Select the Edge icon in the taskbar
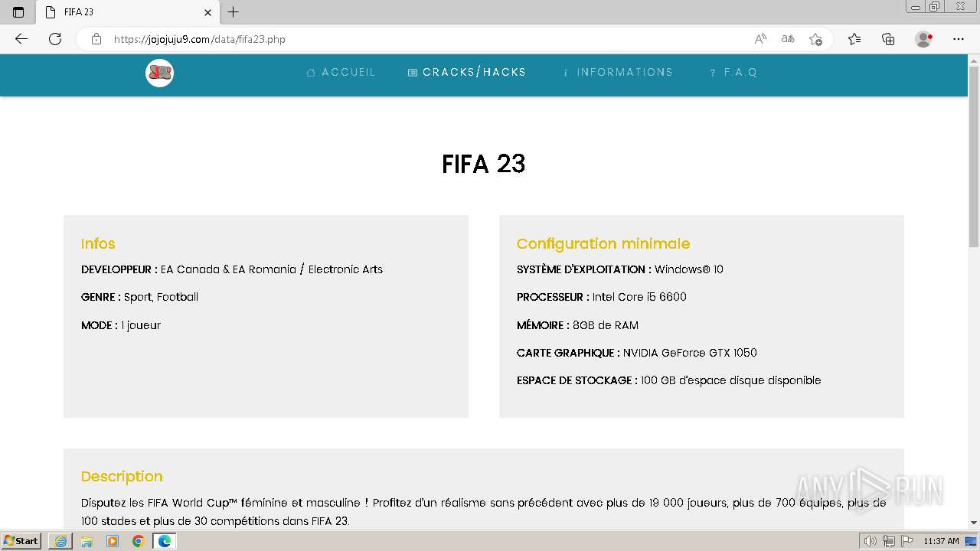Screen dimensions: 980x551 [x=164, y=541]
